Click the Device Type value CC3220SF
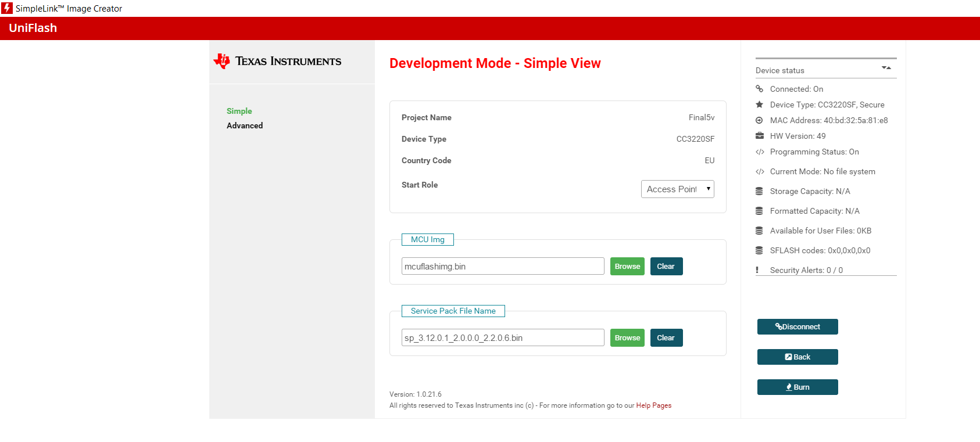Image resolution: width=980 pixels, height=442 pixels. click(696, 139)
